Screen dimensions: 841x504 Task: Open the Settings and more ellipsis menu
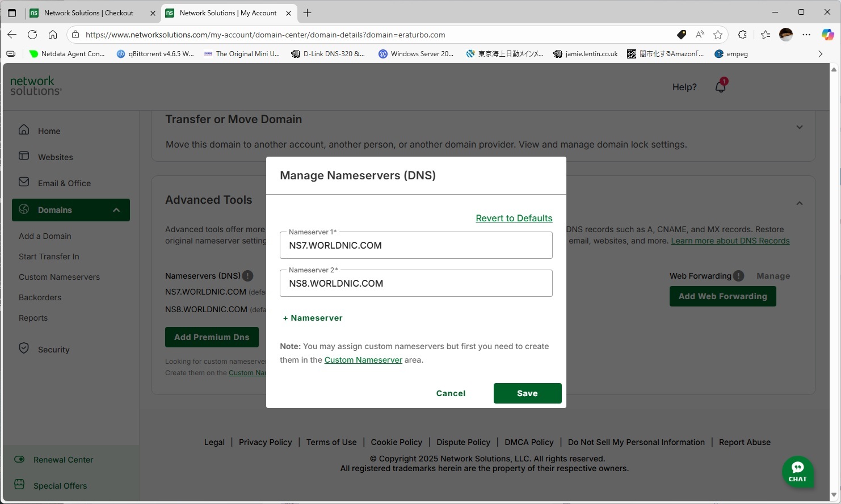click(x=806, y=35)
